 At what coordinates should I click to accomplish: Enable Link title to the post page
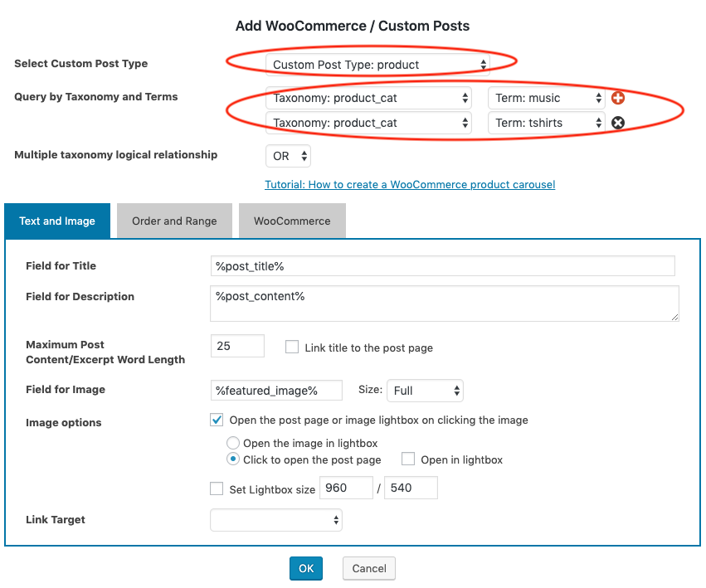pyautogui.click(x=292, y=347)
